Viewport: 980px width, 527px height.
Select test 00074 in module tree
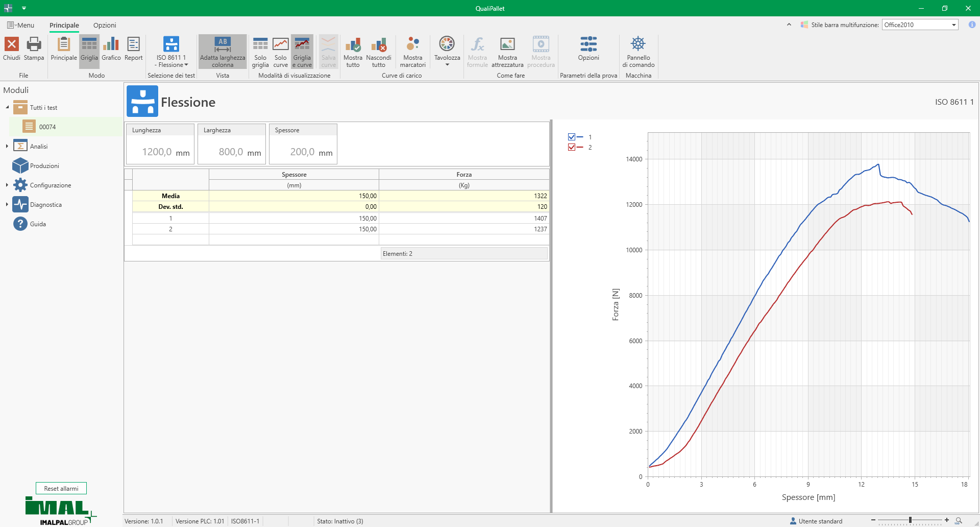47,127
